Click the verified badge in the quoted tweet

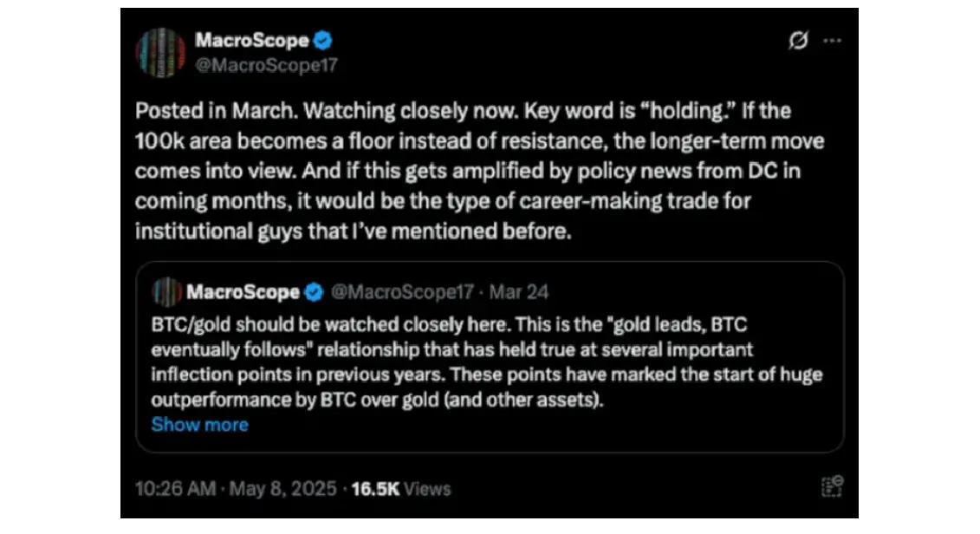[x=314, y=292]
